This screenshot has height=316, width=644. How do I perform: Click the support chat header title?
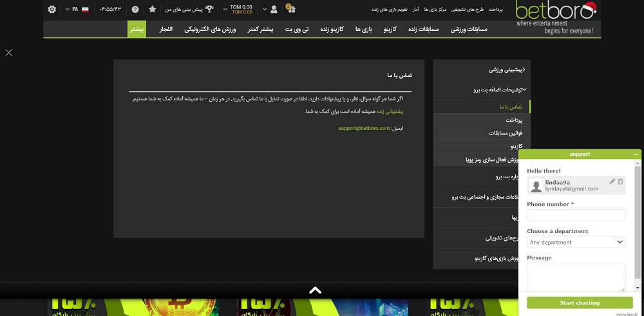[x=580, y=154]
